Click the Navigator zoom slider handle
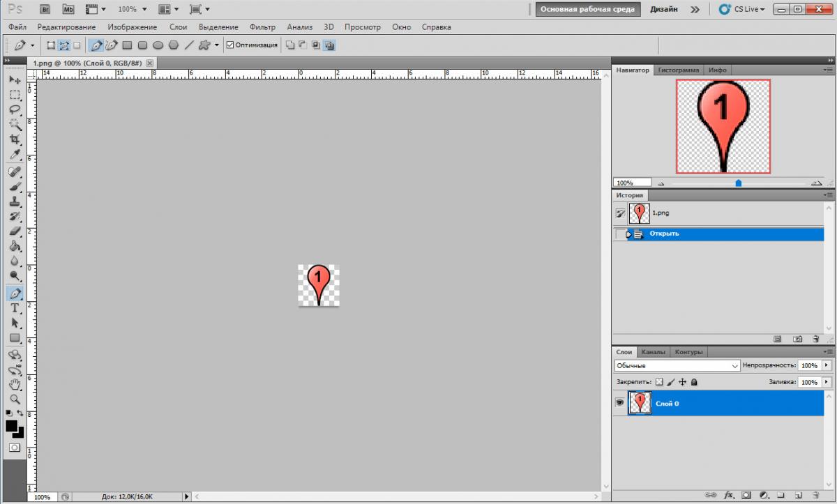 click(738, 183)
